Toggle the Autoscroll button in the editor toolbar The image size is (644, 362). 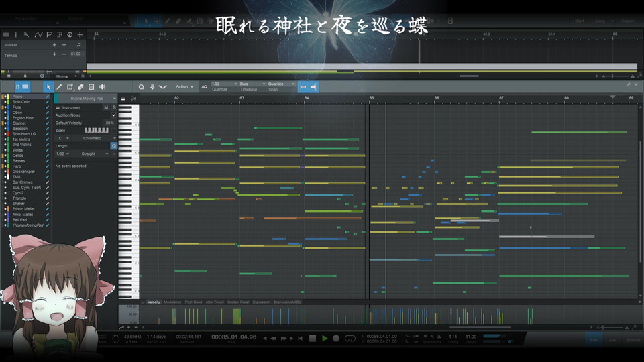[314, 87]
